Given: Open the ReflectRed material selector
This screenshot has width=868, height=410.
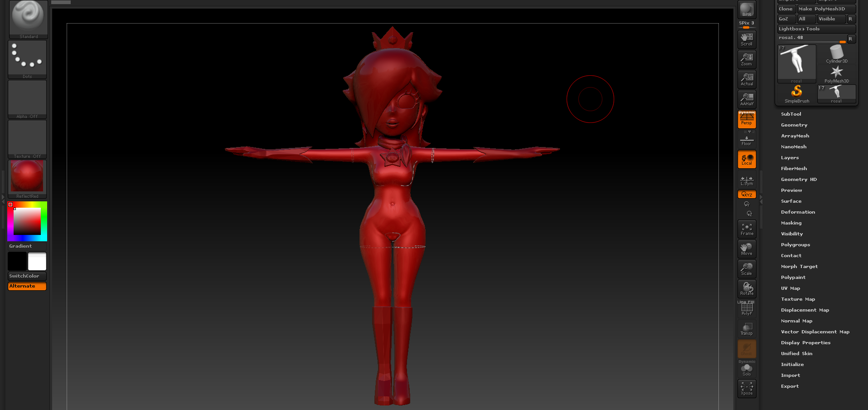Looking at the screenshot, I should [27, 179].
